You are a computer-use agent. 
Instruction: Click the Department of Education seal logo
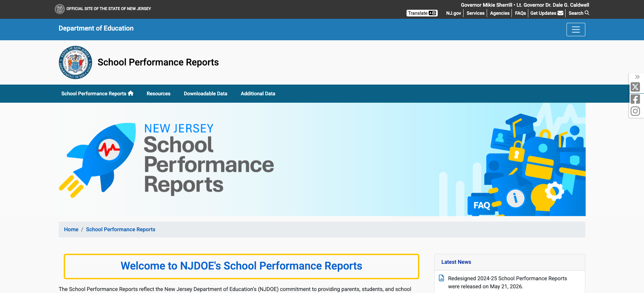click(75, 62)
